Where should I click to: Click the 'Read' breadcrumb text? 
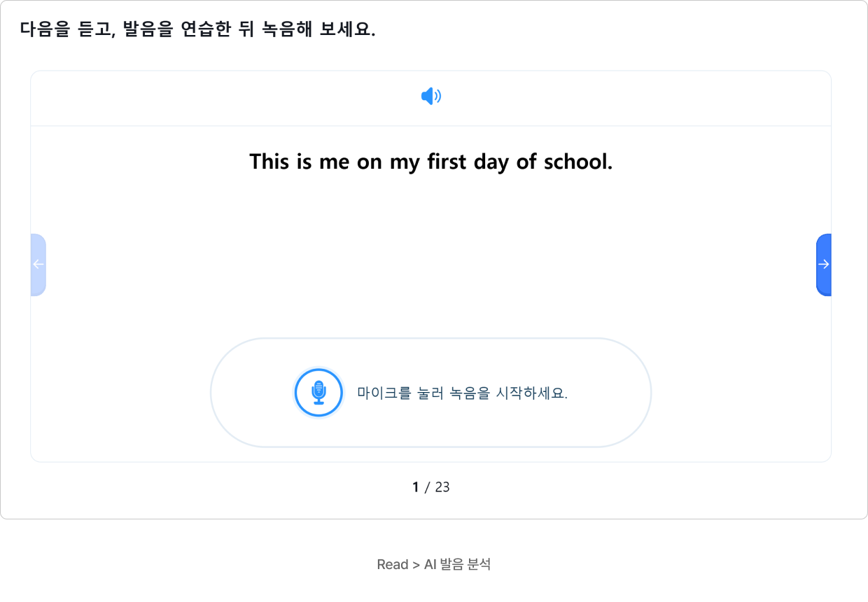click(393, 564)
